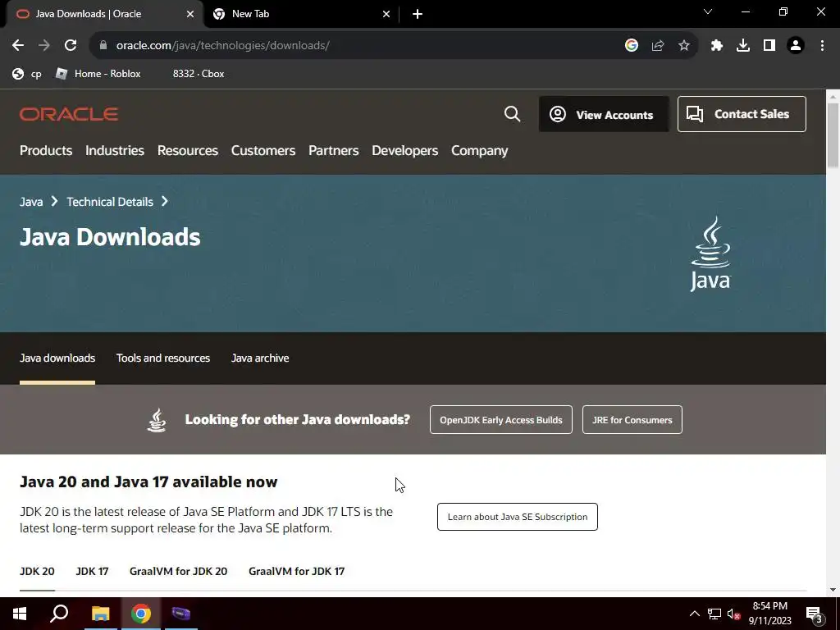This screenshot has height=630, width=840.
Task: Select the JDK 17 tab
Action: tap(92, 571)
